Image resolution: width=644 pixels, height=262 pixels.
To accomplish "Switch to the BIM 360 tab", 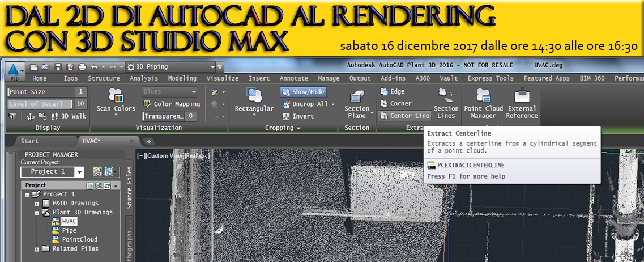I will 592,78.
